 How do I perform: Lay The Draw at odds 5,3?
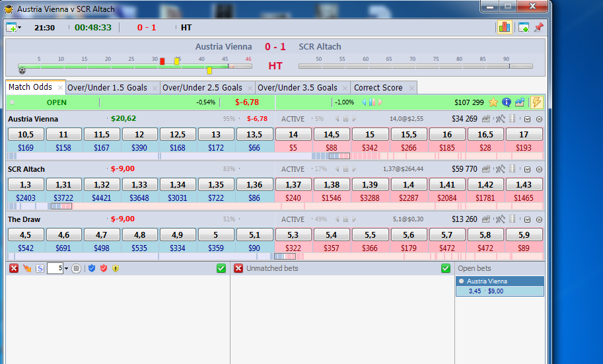pos(293,235)
